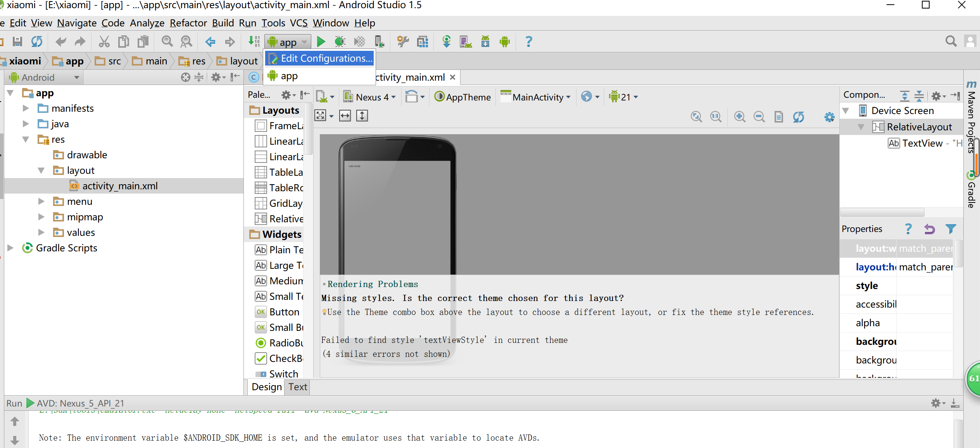Click Refresh icon in layout editor
Viewport: 980px width, 448px height.
coord(798,116)
